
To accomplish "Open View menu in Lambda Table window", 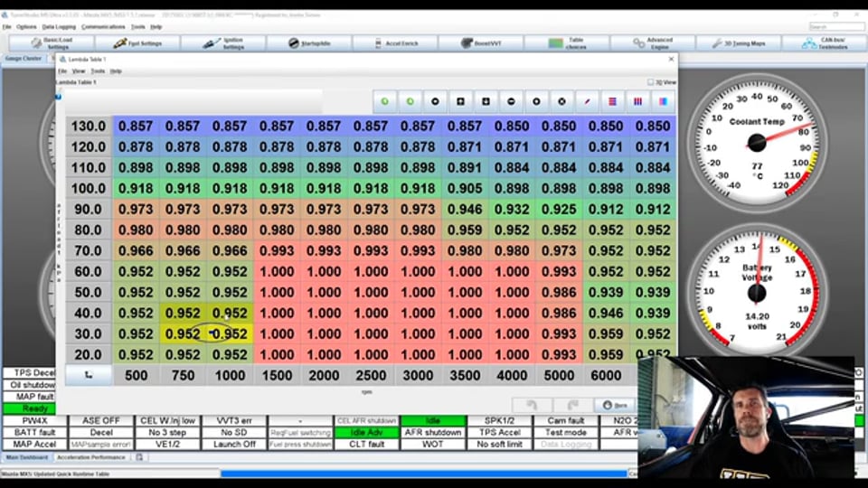I will coord(79,70).
